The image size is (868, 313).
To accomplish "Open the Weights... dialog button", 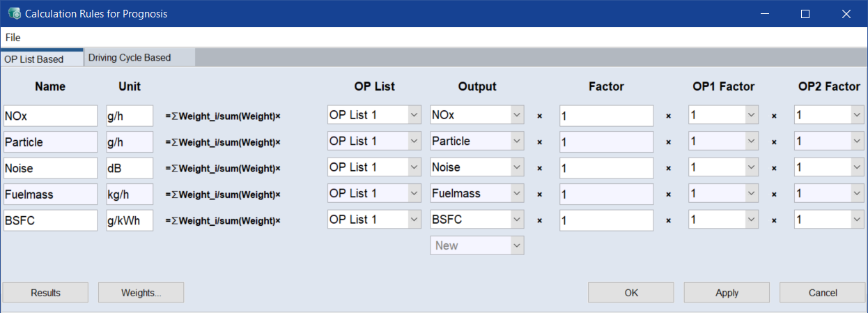I will 141,293.
